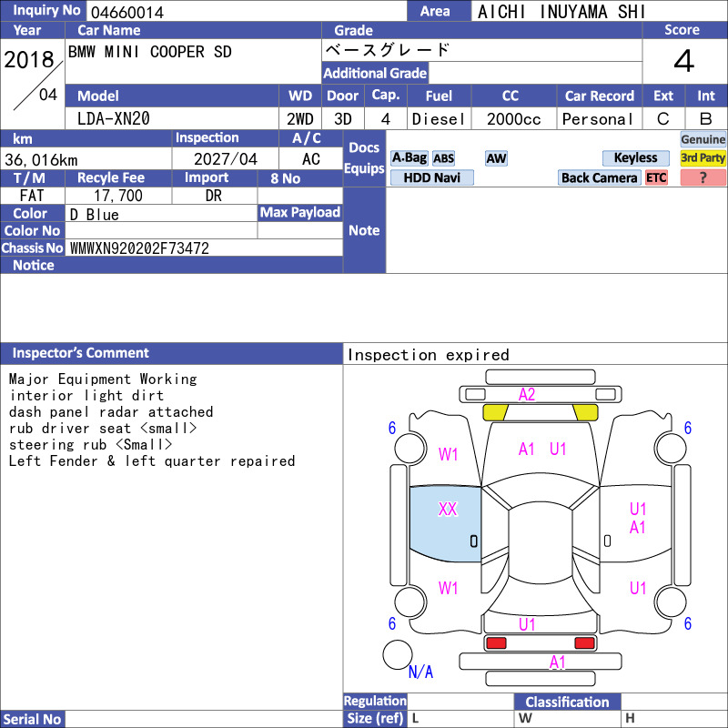Click the A-Bag equipment badge

click(x=409, y=158)
